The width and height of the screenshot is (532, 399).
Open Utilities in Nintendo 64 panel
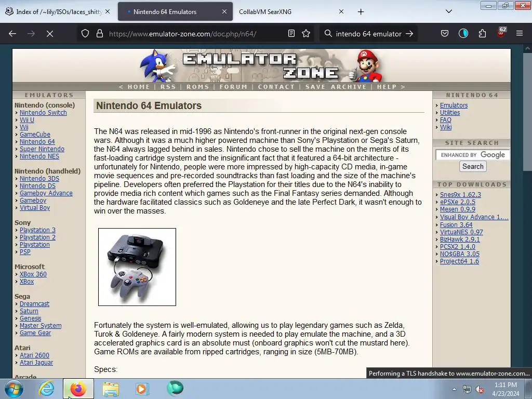point(450,113)
